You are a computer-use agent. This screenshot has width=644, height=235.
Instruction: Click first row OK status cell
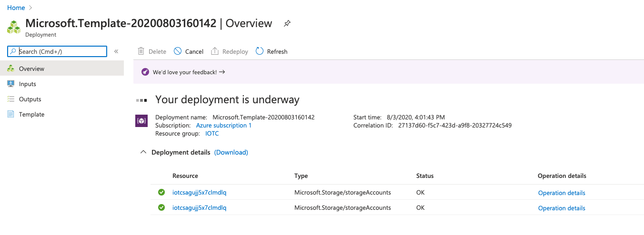click(420, 193)
